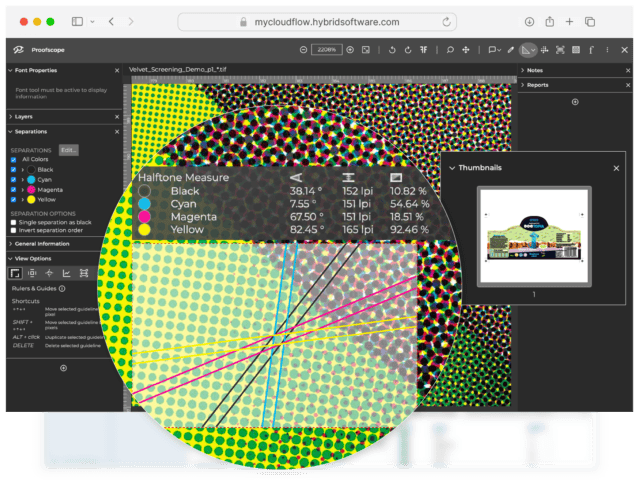Expand the Magenta separation tree item
The image size is (640, 480).
coord(22,189)
